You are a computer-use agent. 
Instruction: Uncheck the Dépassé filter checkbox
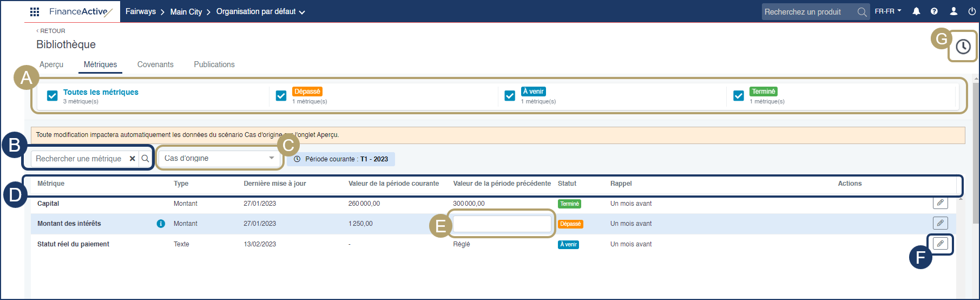[281, 96]
